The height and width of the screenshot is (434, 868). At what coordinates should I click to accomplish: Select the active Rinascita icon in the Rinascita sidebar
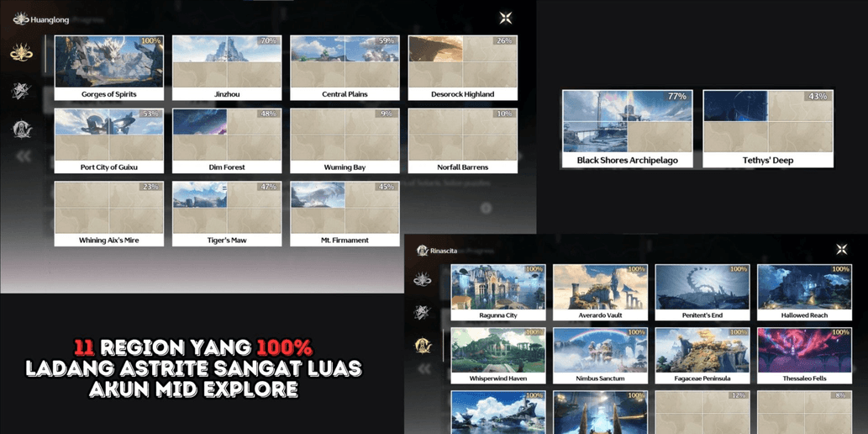click(423, 346)
